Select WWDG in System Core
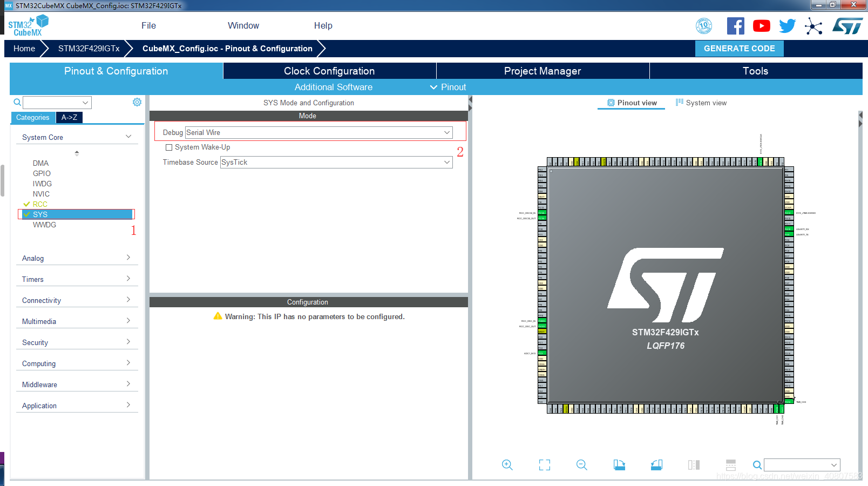This screenshot has height=486, width=868. 44,225
